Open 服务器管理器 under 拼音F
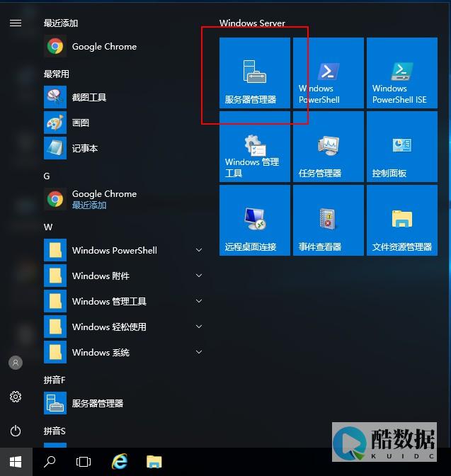 (x=123, y=403)
